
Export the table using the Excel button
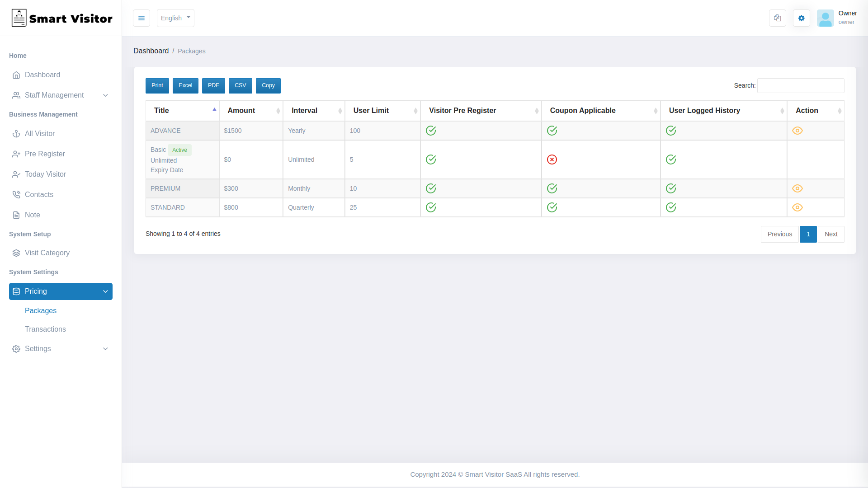tap(185, 85)
